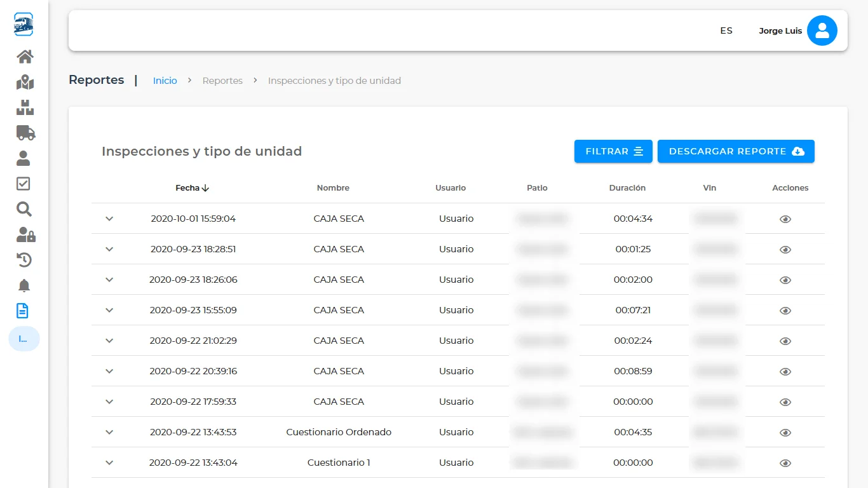
Task: Select the map locations icon in the sidebar
Action: tap(24, 82)
